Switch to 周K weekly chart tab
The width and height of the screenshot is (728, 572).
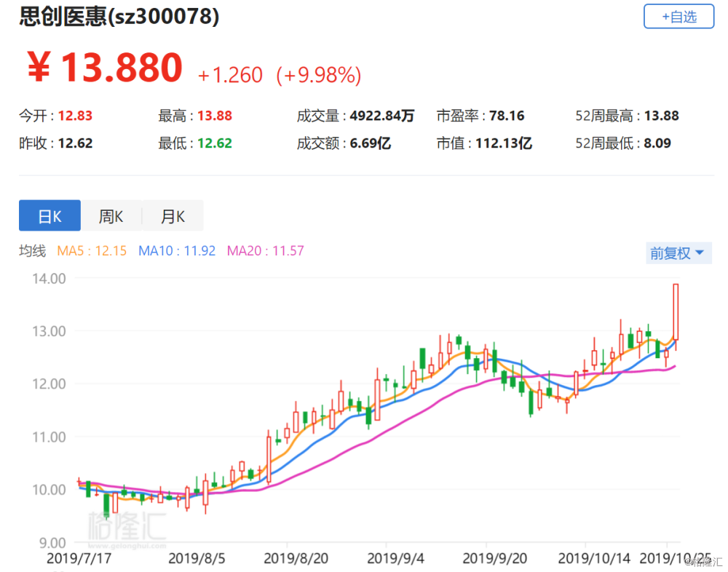tap(111, 215)
